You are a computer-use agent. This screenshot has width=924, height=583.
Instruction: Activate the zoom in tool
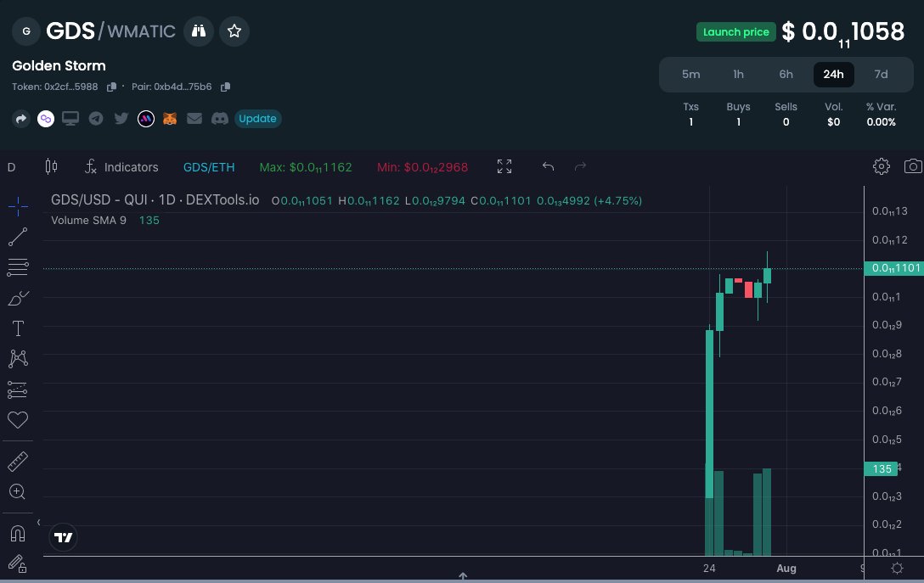18,491
